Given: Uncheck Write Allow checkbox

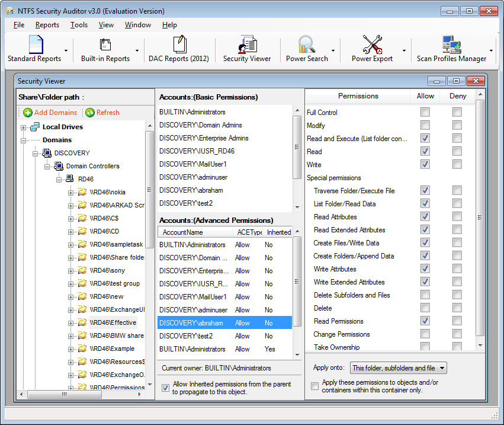Looking at the screenshot, I should pyautogui.click(x=425, y=164).
